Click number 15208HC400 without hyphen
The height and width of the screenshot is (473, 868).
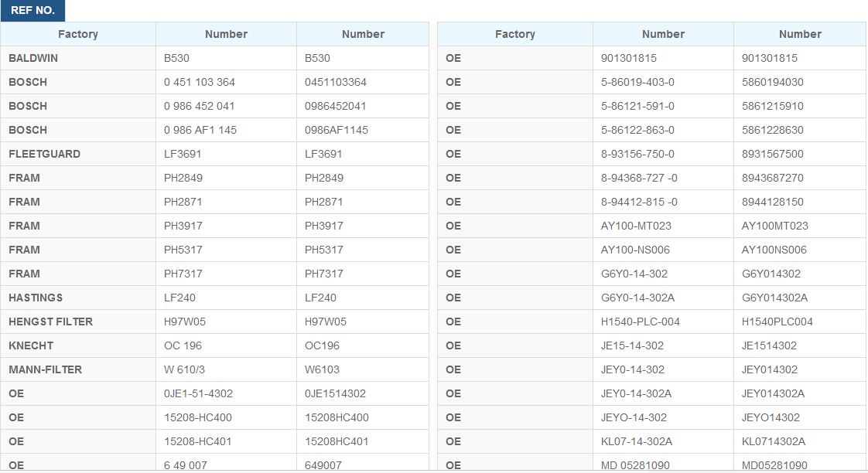[337, 417]
